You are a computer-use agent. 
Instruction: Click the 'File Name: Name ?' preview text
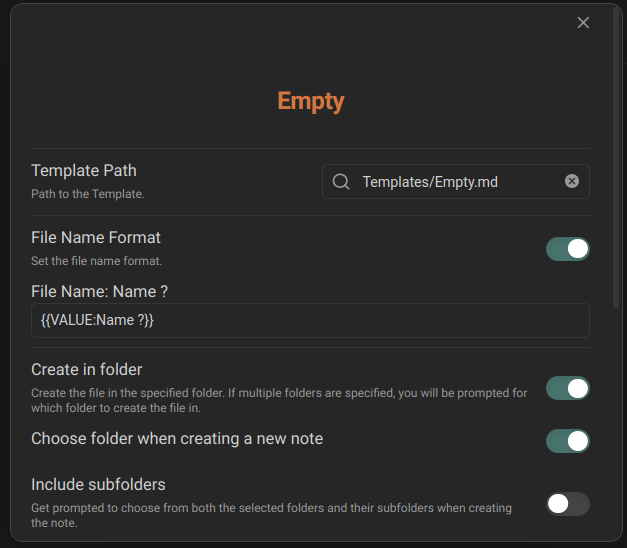[100, 292]
